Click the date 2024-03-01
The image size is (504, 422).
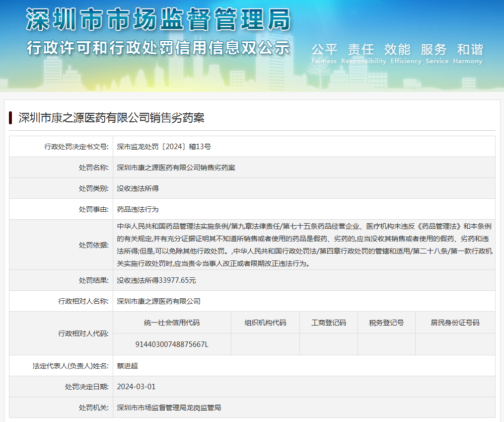tap(136, 387)
